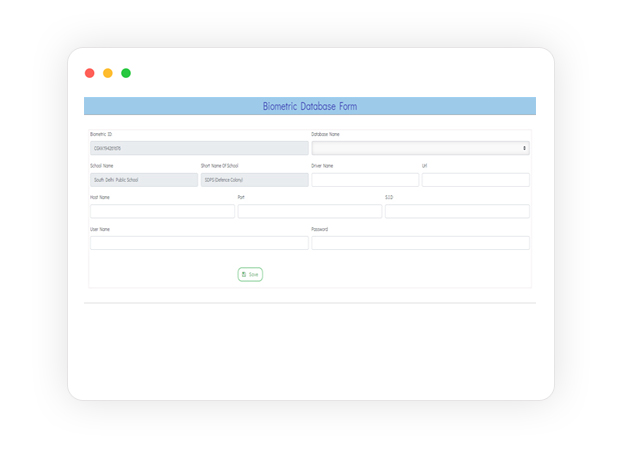Click the Port label
The width and height of the screenshot is (622, 450).
(x=241, y=197)
